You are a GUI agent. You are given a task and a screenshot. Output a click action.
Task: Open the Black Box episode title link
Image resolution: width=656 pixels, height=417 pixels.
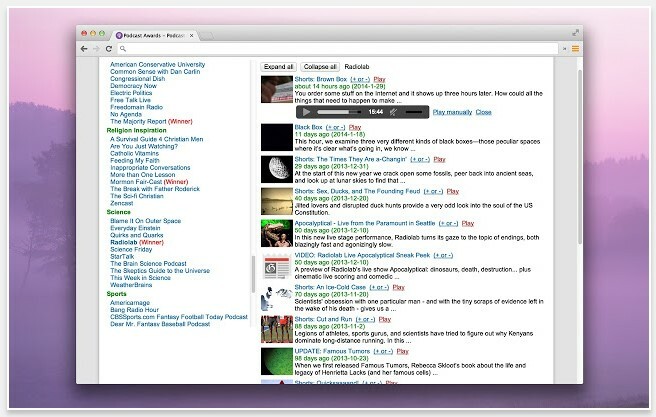pos(308,127)
